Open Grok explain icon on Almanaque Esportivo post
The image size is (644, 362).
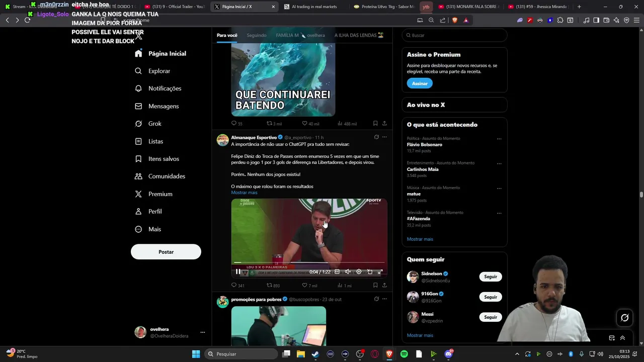(x=376, y=137)
